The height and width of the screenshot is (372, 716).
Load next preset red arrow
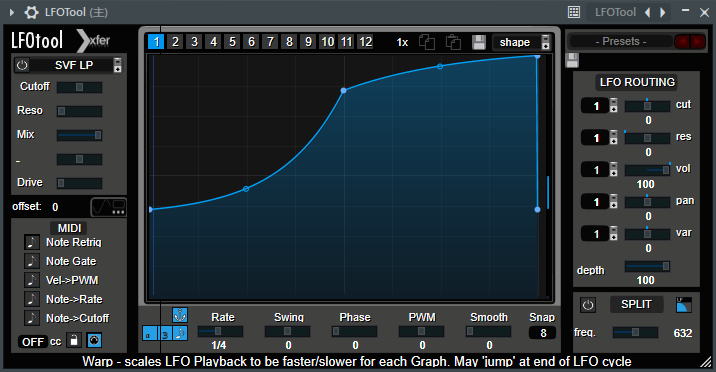tap(698, 42)
